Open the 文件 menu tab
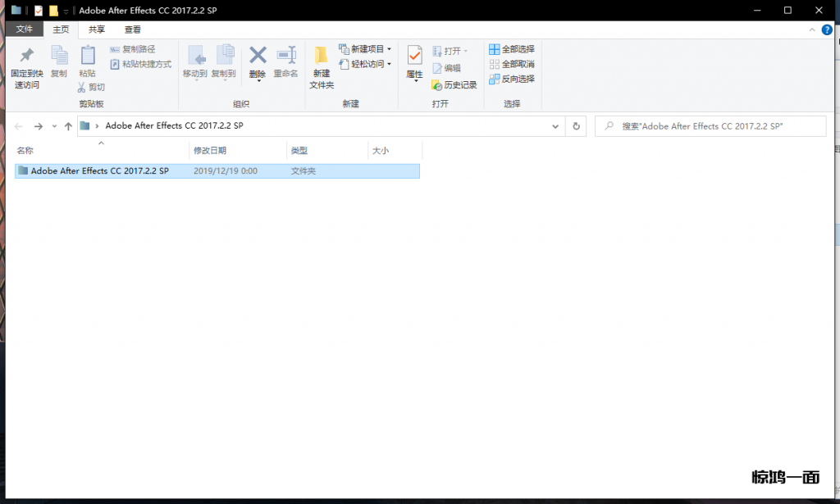The image size is (840, 504). point(25,30)
